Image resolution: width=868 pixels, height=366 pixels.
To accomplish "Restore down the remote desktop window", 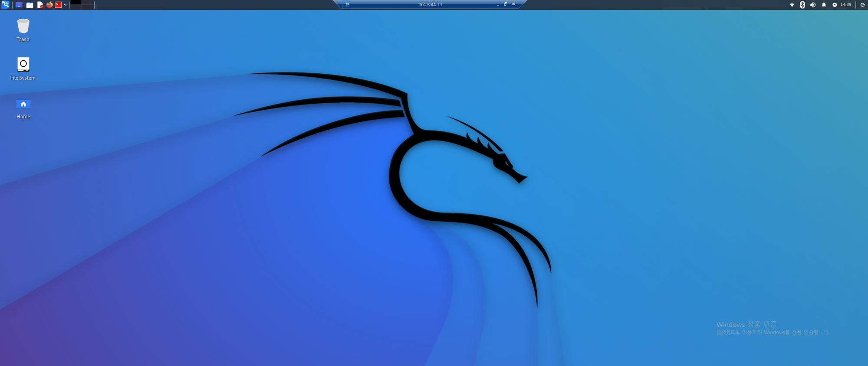I will coord(506,4).
